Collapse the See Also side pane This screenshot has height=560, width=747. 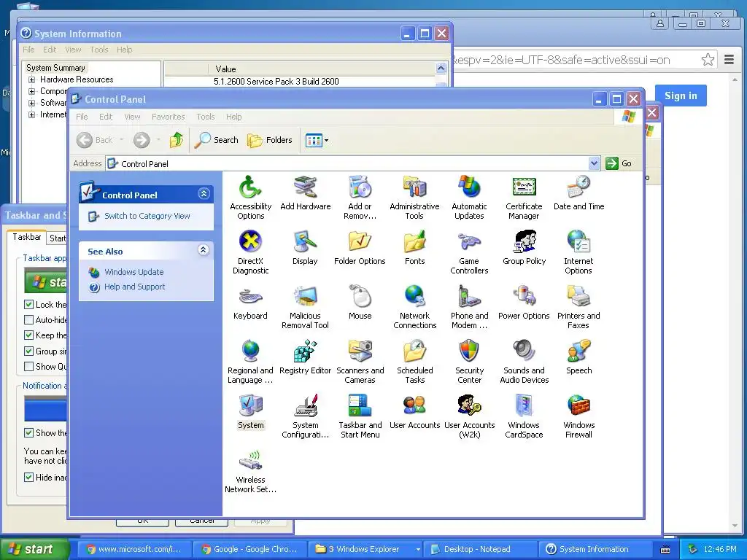coord(204,250)
